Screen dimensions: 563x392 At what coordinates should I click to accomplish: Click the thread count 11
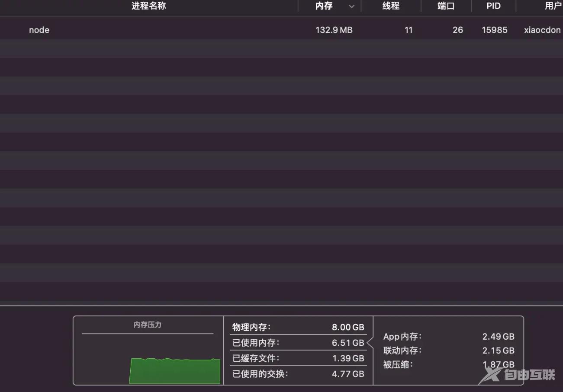(409, 30)
